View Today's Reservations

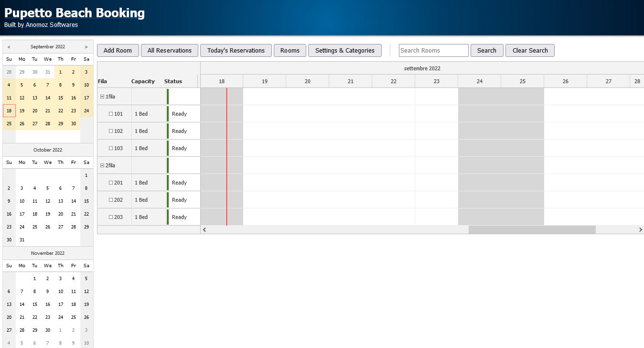point(236,50)
